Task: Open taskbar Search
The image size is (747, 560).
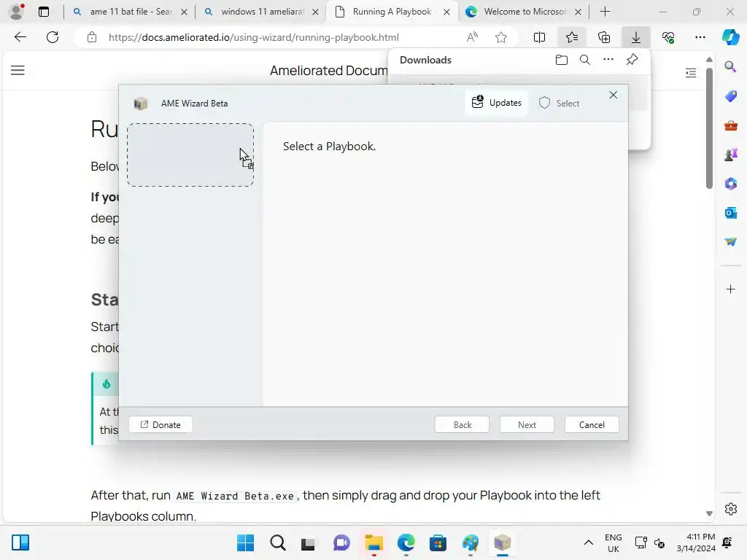Action: [x=278, y=542]
